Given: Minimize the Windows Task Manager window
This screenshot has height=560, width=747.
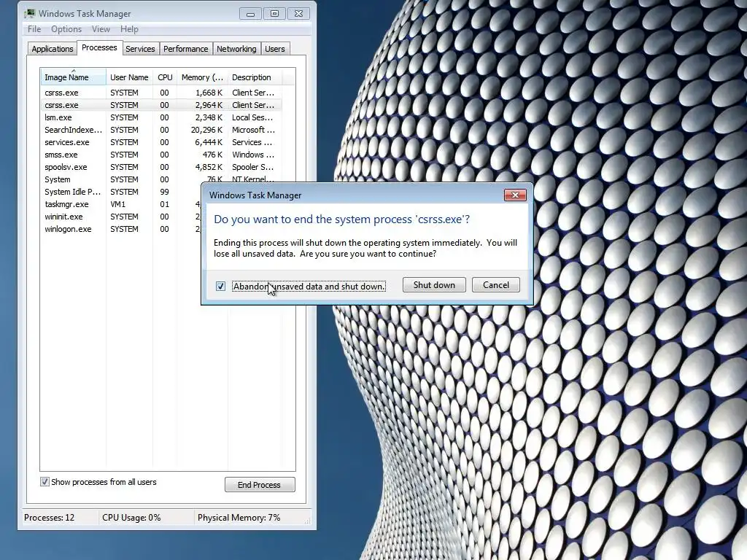Looking at the screenshot, I should (x=251, y=13).
